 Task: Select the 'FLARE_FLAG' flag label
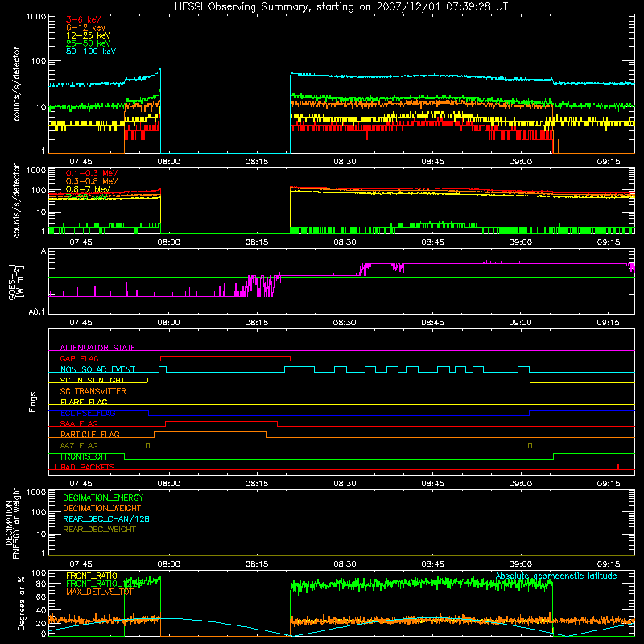pyautogui.click(x=84, y=402)
